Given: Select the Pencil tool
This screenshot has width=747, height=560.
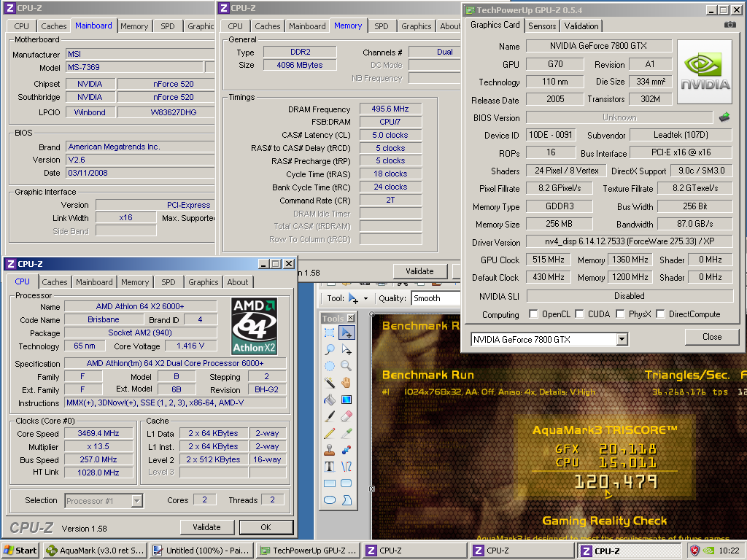Looking at the screenshot, I should [330, 433].
